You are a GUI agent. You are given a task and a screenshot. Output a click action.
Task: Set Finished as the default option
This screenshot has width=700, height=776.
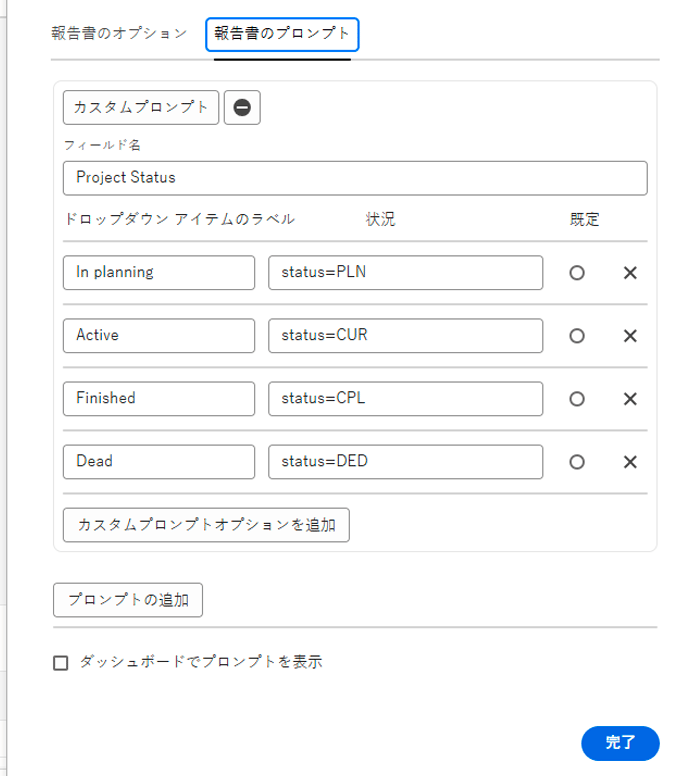(x=577, y=399)
